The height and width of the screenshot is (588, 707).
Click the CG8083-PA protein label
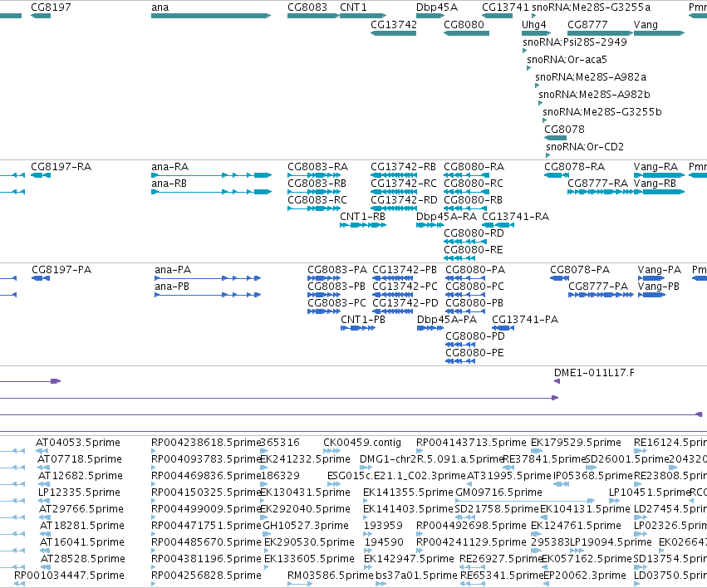pyautogui.click(x=337, y=270)
